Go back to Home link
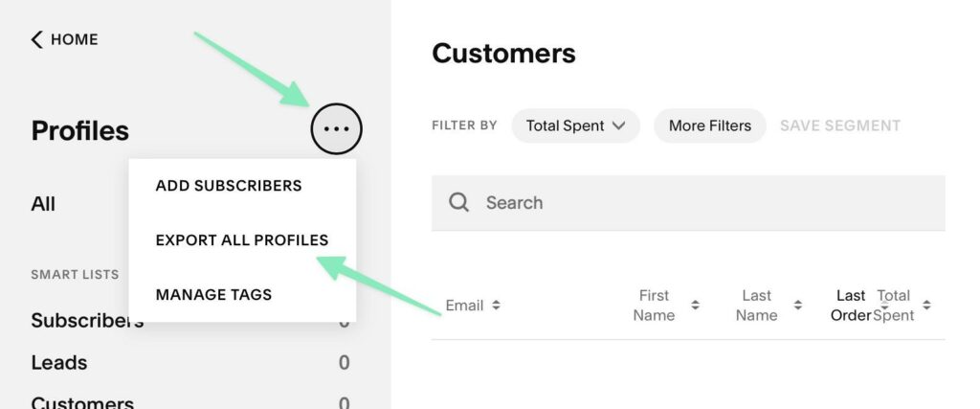This screenshot has height=409, width=980. click(x=74, y=39)
